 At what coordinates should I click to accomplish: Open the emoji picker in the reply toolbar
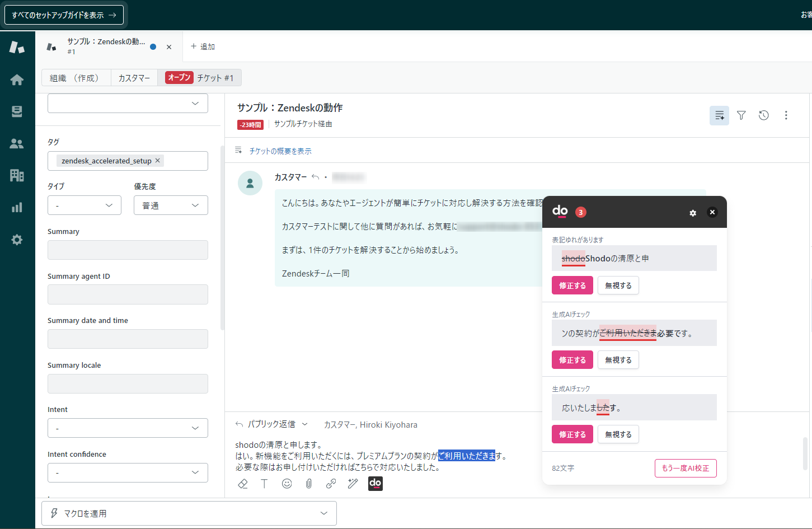tap(287, 483)
